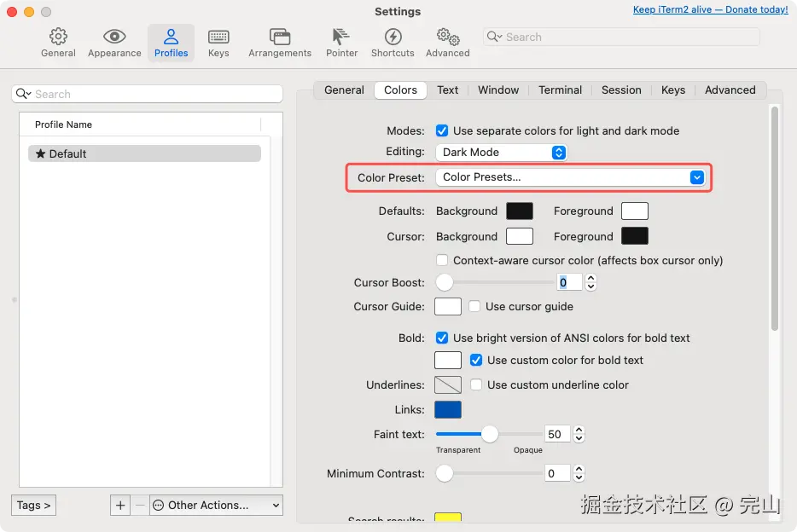
Task: Open the Donate today link
Action: tap(710, 9)
